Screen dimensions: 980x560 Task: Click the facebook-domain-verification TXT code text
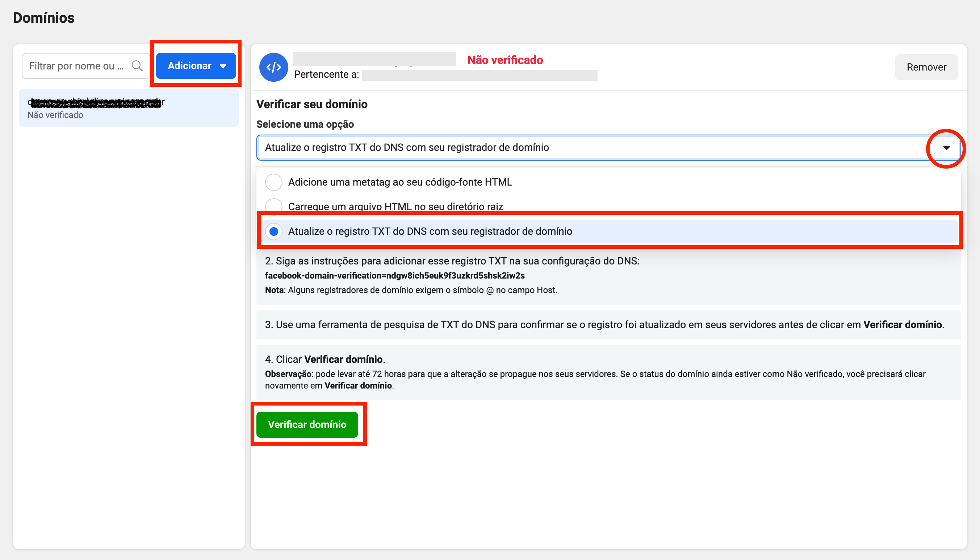click(394, 276)
